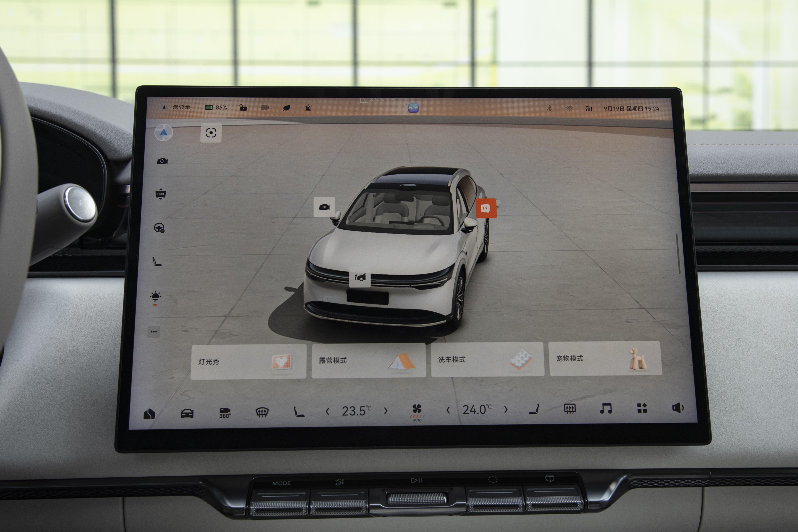Toggle the sentry alarm siren icon
Viewport: 798px width, 532px height.
[308, 108]
